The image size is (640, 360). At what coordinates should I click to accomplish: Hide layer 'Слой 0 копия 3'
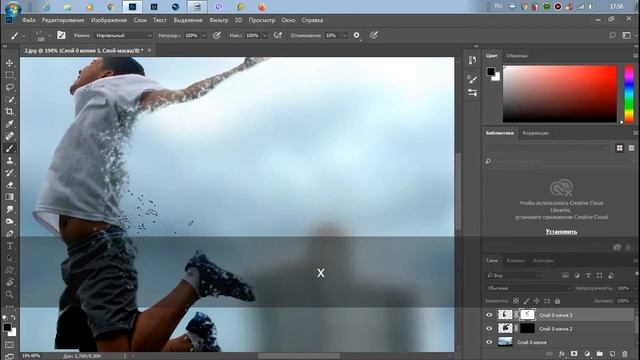pyautogui.click(x=489, y=315)
